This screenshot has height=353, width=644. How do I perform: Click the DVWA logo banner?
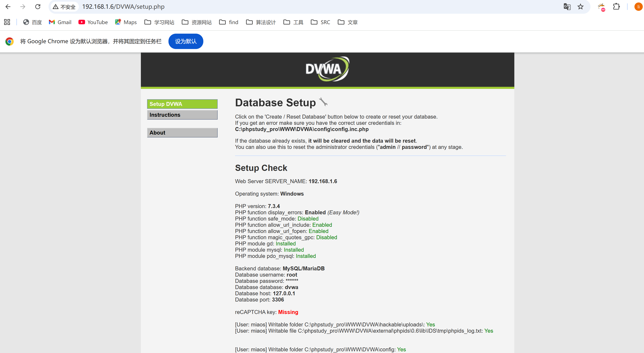(327, 69)
